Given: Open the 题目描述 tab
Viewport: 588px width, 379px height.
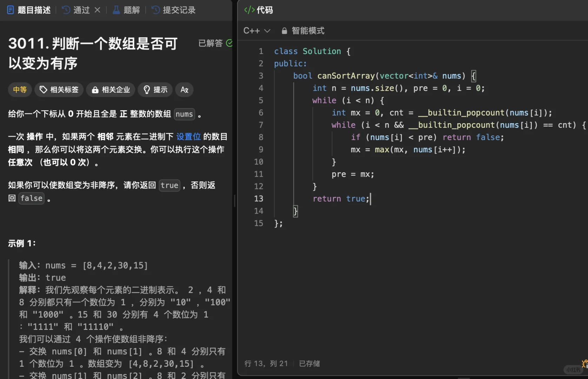Looking at the screenshot, I should click(29, 10).
